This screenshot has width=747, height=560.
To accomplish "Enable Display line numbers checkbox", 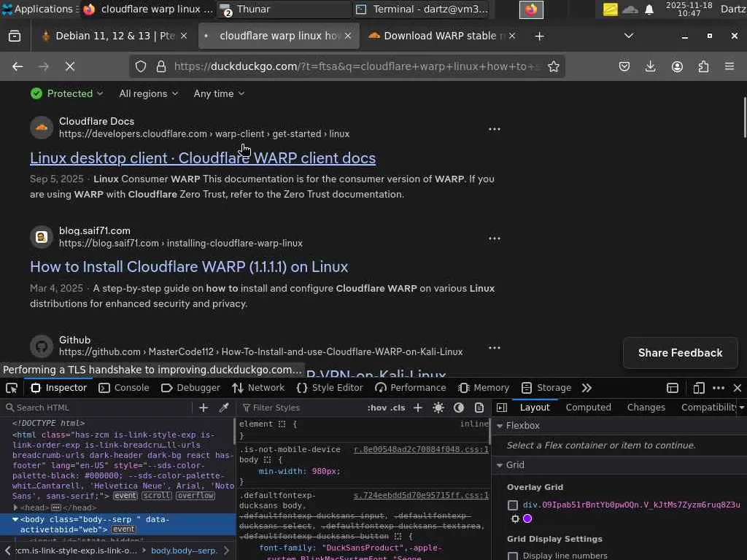I will point(513,556).
